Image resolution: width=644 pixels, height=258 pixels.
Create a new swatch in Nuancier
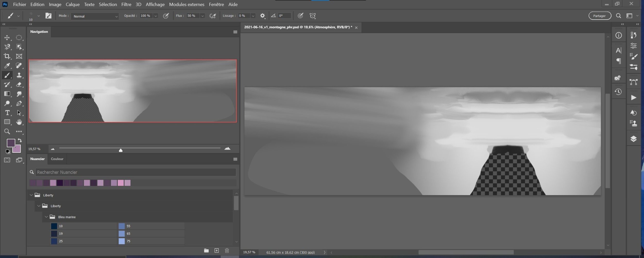pos(217,251)
